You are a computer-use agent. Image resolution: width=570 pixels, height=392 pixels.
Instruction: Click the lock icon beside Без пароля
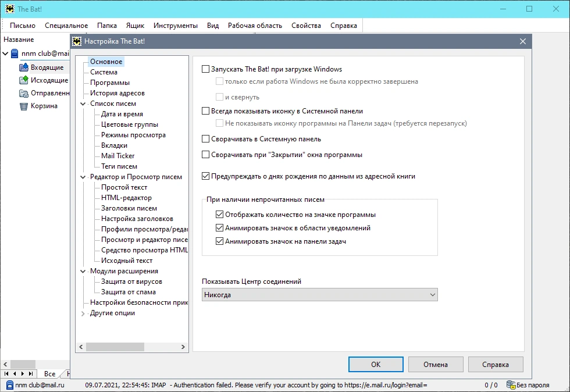click(x=511, y=384)
